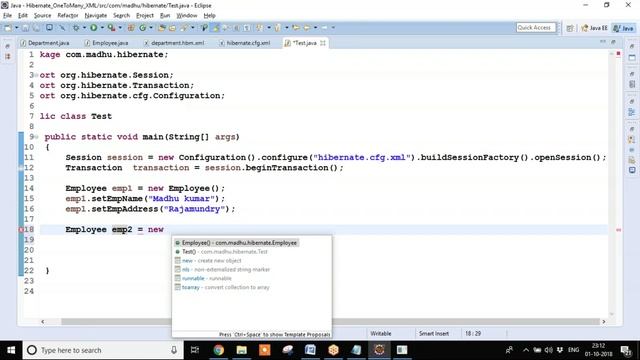Switch to the Employee.java editor tab

tap(107, 43)
